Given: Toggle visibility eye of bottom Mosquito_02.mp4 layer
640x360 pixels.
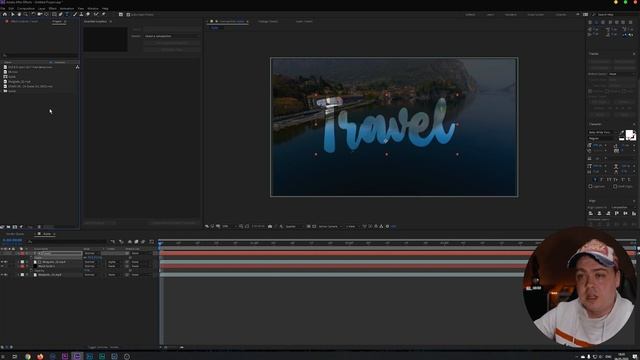Looking at the screenshot, I should pos(2,275).
